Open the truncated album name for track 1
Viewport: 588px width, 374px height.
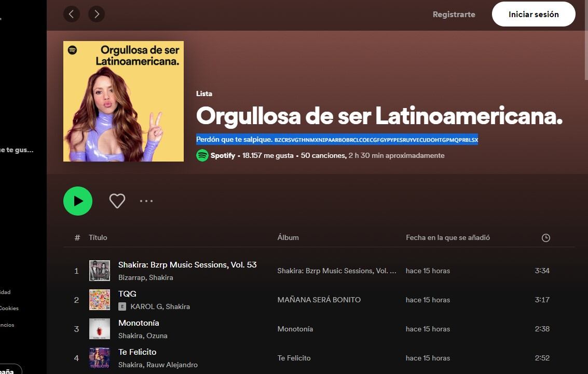click(x=337, y=271)
